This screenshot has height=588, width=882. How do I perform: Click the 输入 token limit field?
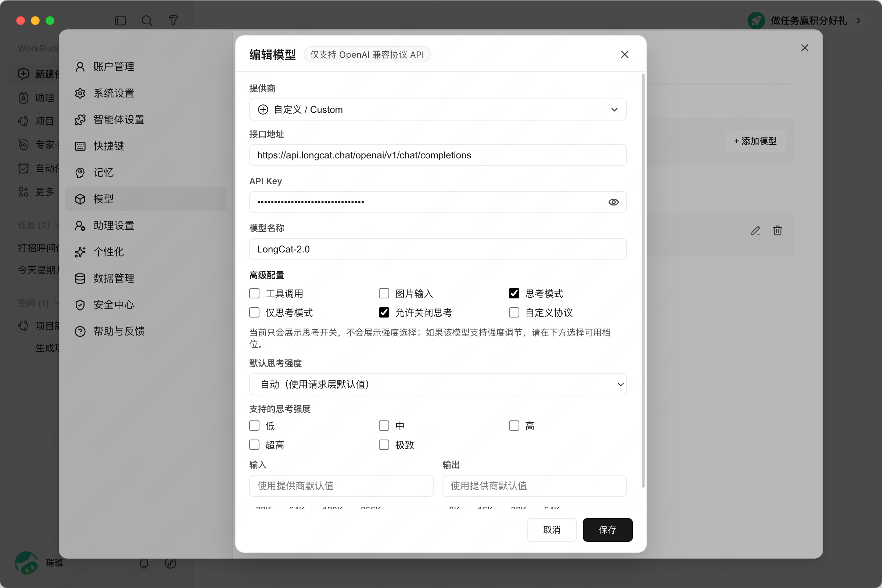341,486
